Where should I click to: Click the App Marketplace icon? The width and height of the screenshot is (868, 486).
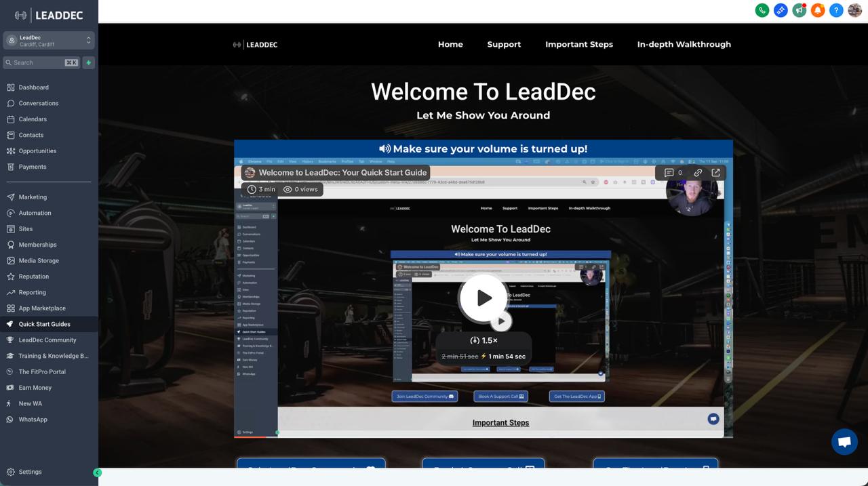click(x=11, y=308)
